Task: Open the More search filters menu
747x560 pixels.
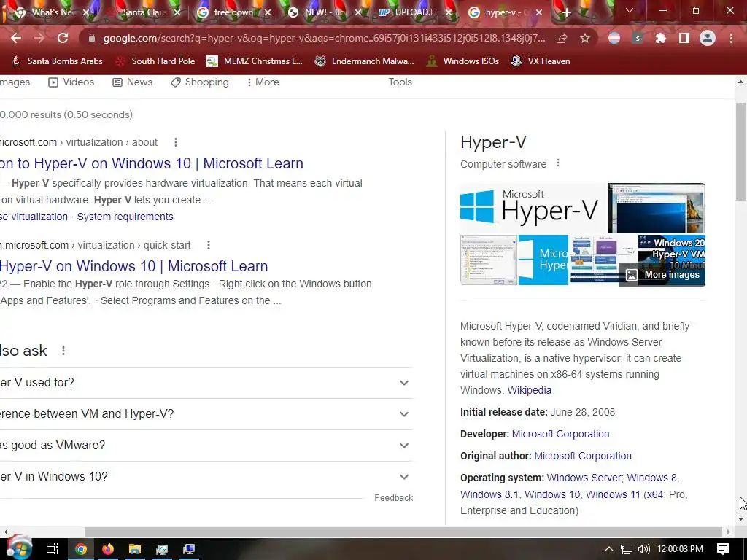Action: tap(263, 82)
